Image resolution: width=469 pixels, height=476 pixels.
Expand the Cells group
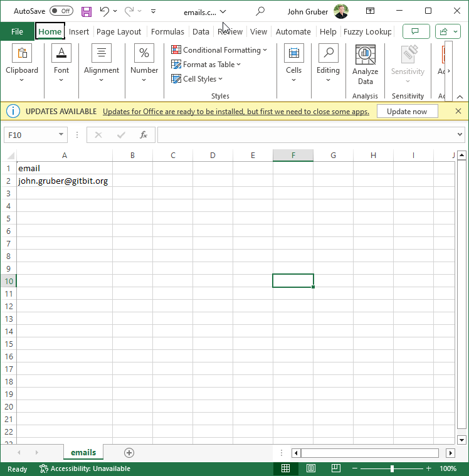(294, 63)
